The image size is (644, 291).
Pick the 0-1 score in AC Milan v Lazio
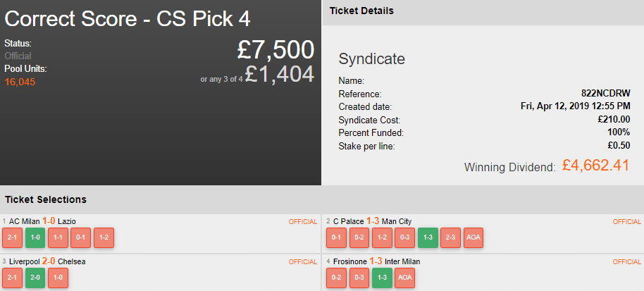pos(81,238)
